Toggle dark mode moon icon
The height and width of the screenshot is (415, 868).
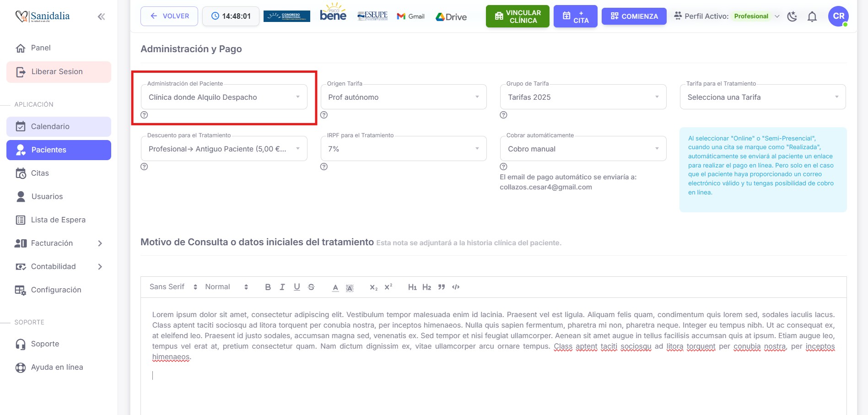point(792,16)
